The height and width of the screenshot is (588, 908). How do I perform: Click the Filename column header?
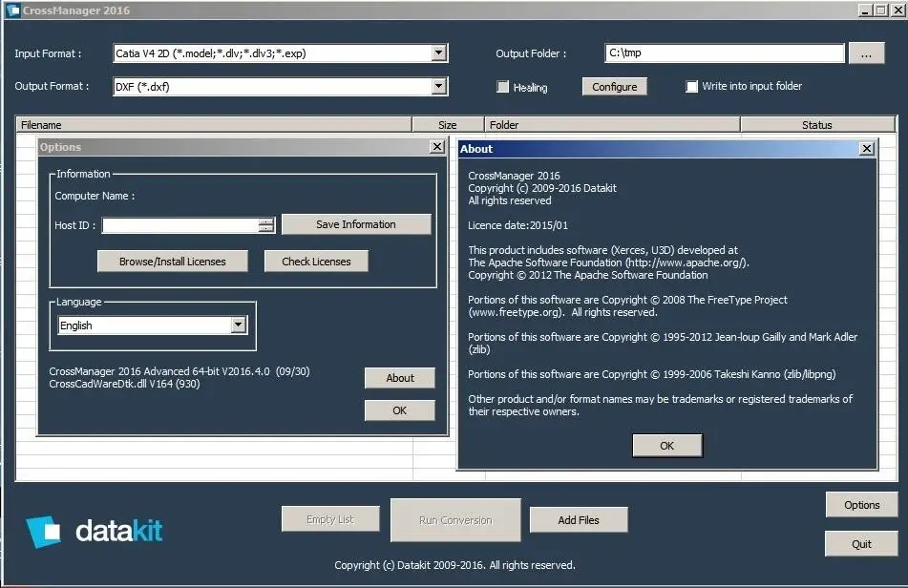(x=213, y=124)
